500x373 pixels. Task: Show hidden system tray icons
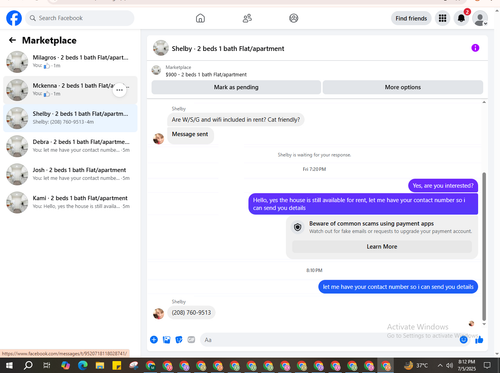(x=440, y=365)
